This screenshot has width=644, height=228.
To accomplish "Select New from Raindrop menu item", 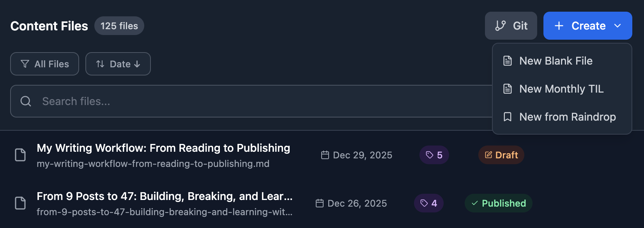I will [x=568, y=117].
